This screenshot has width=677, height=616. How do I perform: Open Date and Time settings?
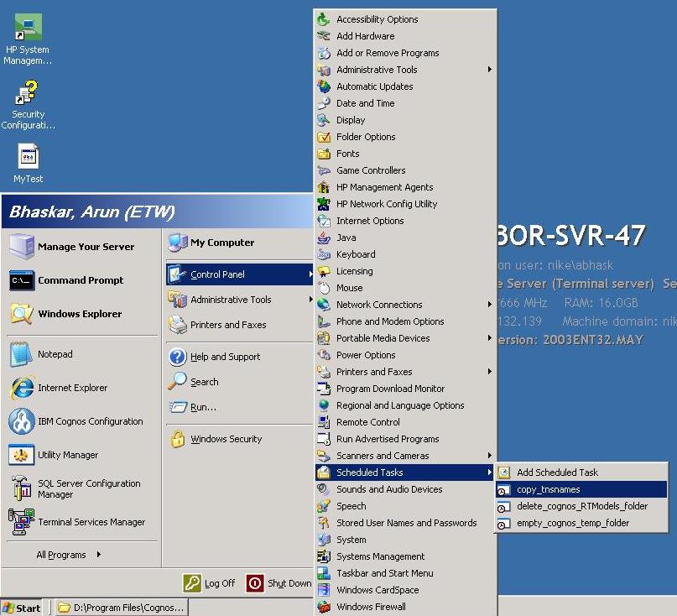tap(405, 103)
